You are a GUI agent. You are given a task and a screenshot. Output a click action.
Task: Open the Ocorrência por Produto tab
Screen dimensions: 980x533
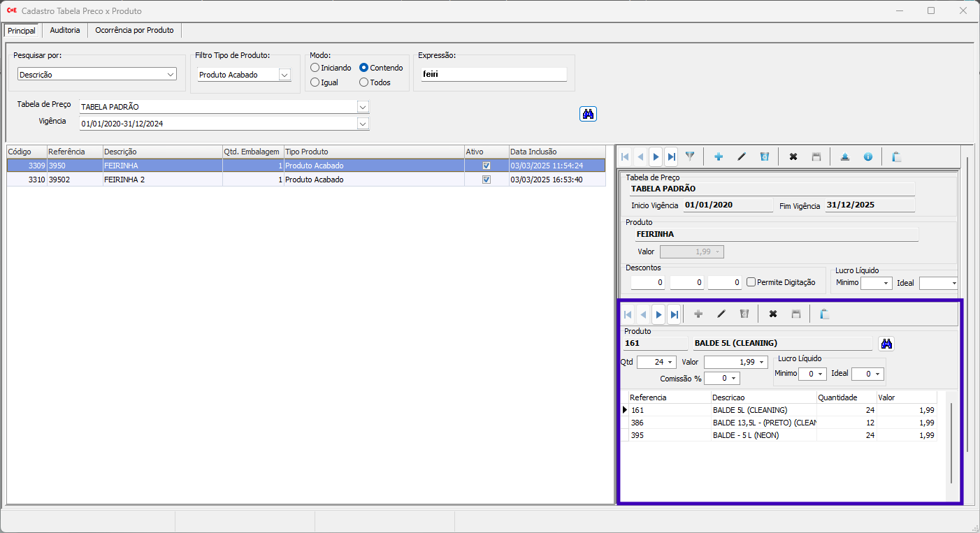tap(136, 31)
